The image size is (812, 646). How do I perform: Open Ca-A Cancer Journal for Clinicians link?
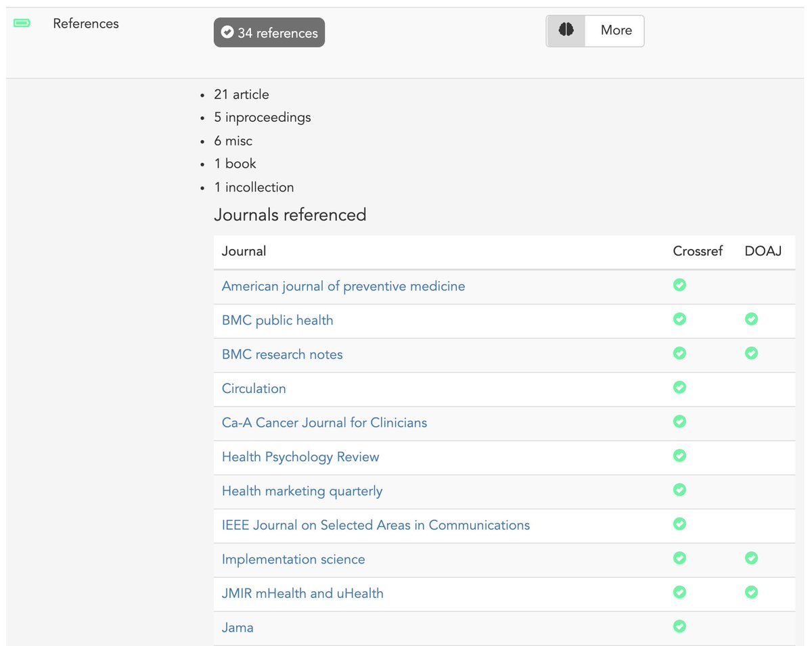(x=324, y=423)
